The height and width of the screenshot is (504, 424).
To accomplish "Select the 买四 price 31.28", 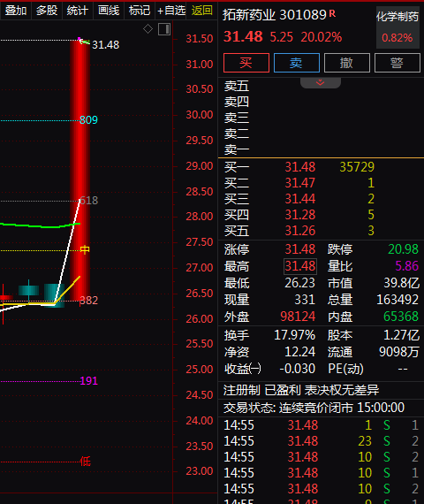I will (300, 215).
